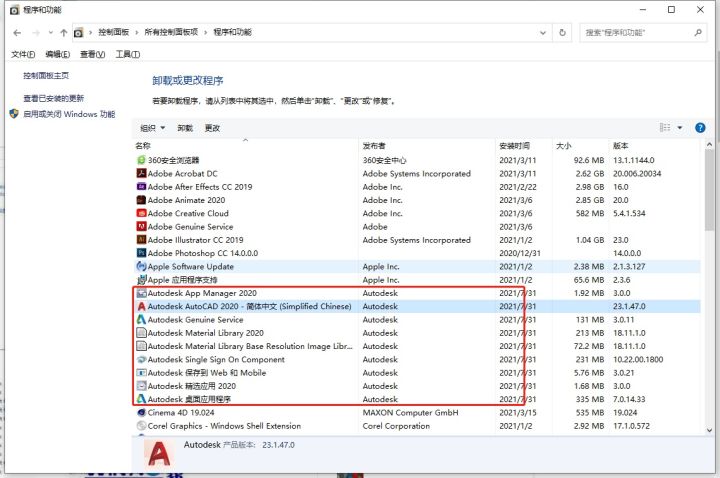
Task: Click the 卸载 toolbar button
Action: click(185, 128)
